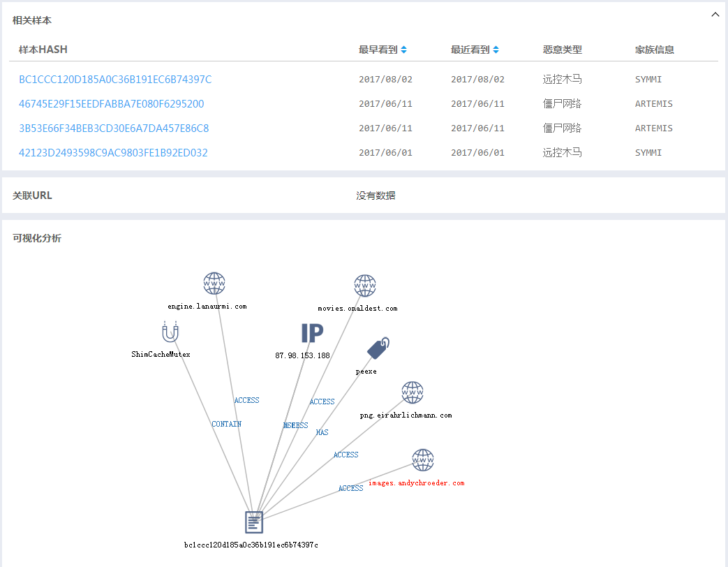Select the ShimCacheMutex magnet icon

click(170, 332)
